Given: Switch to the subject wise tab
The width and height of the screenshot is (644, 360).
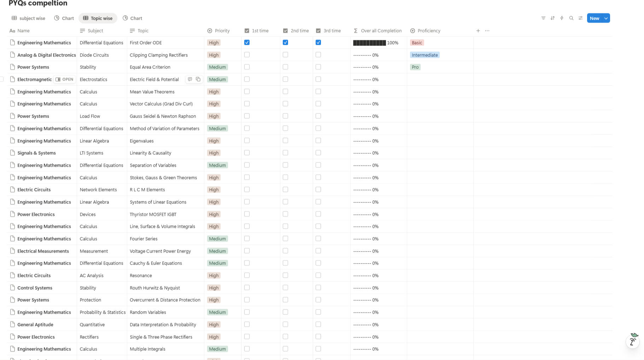Looking at the screenshot, I should coord(28,18).
